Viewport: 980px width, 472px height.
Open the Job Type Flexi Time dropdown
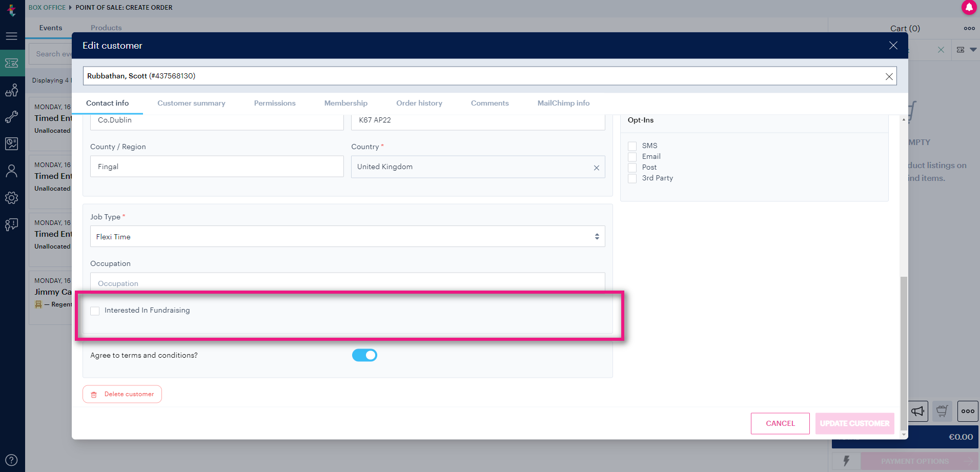coord(348,236)
